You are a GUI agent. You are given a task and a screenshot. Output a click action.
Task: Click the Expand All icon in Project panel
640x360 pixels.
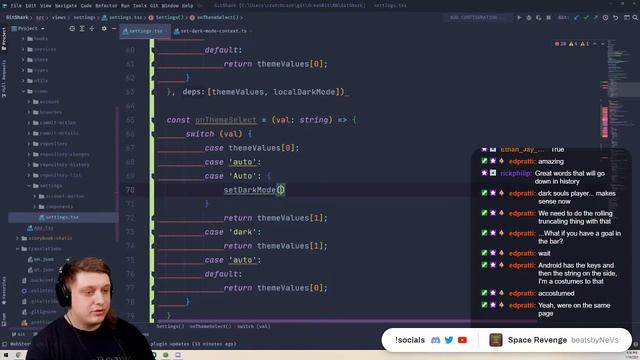point(82,29)
